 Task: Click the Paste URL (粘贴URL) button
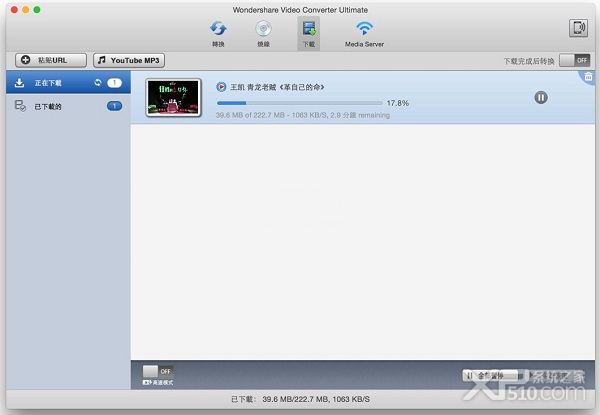tap(51, 60)
